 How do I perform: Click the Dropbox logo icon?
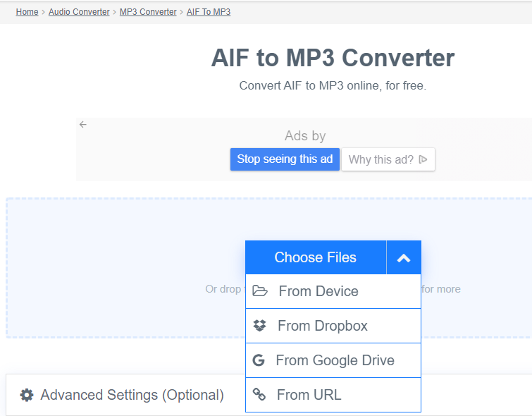pyautogui.click(x=260, y=326)
